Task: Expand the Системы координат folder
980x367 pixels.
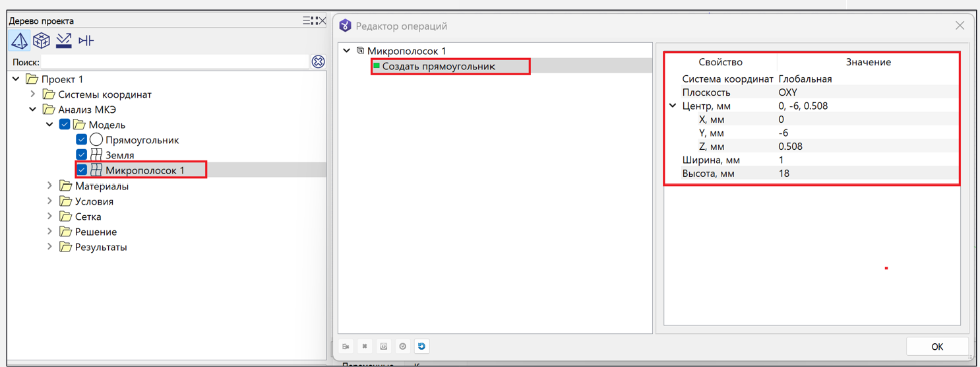Action: click(33, 94)
